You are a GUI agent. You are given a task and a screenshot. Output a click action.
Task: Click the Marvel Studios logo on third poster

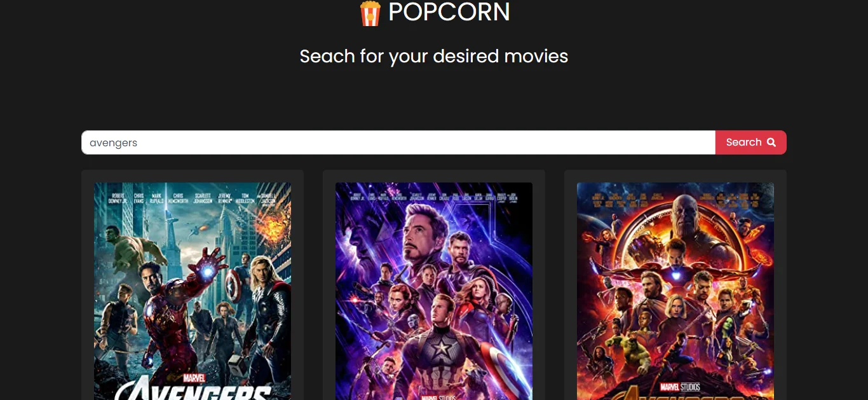point(679,387)
